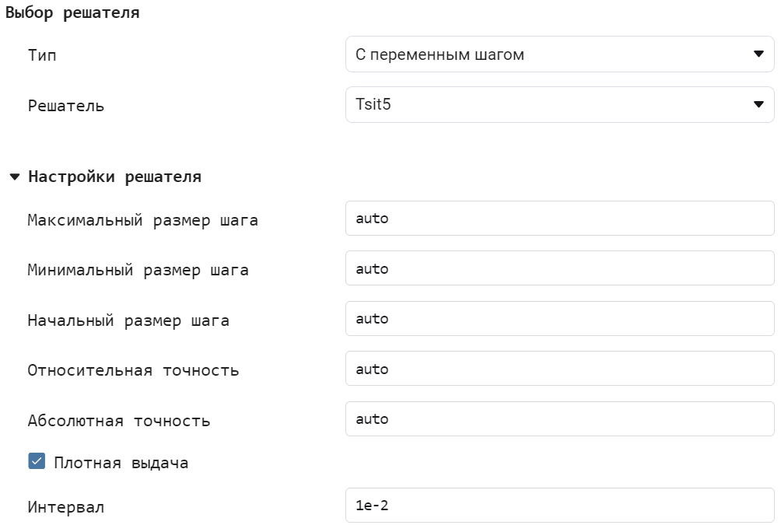The height and width of the screenshot is (532, 781).
Task: Focus the "Минимальный размер шага" input field
Action: (559, 269)
